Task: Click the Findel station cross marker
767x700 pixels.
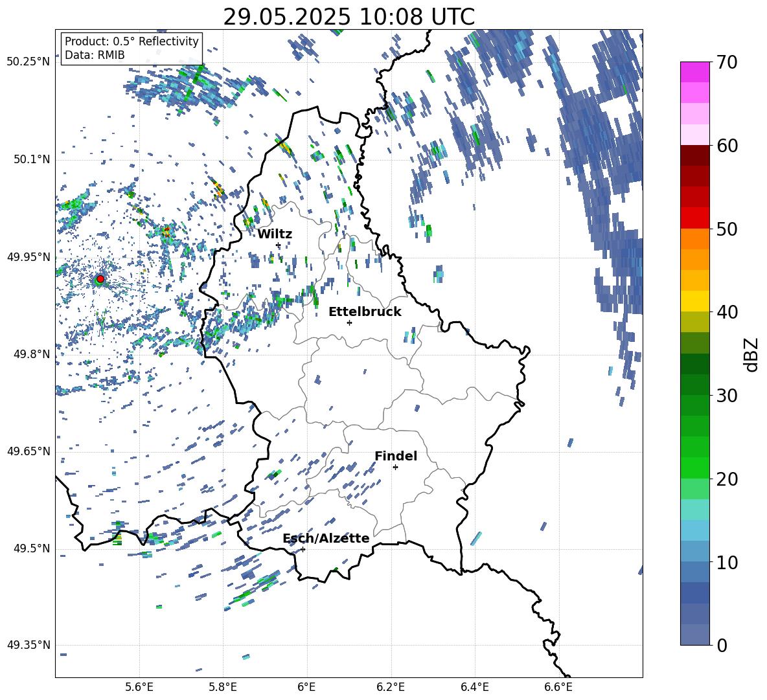Action: (x=395, y=468)
